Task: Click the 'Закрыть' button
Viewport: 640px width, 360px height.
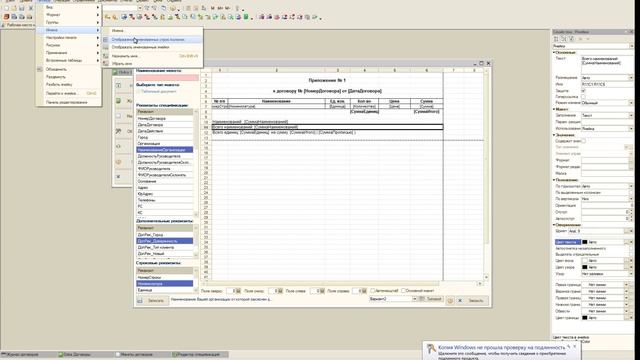Action: pos(472,300)
